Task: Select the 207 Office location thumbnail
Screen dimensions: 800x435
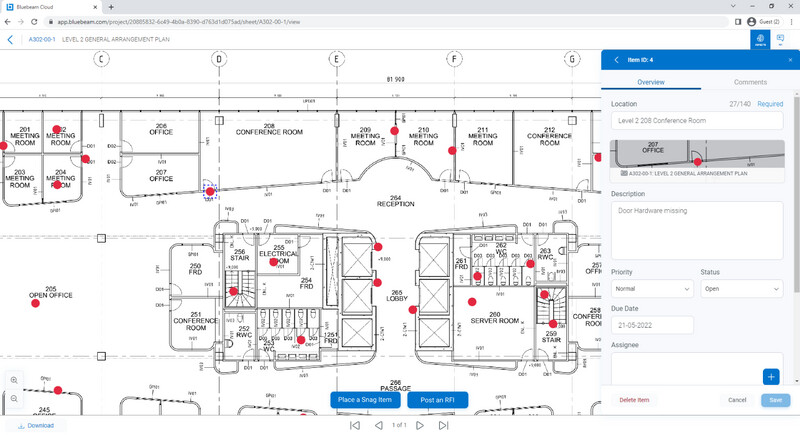Action: point(697,154)
